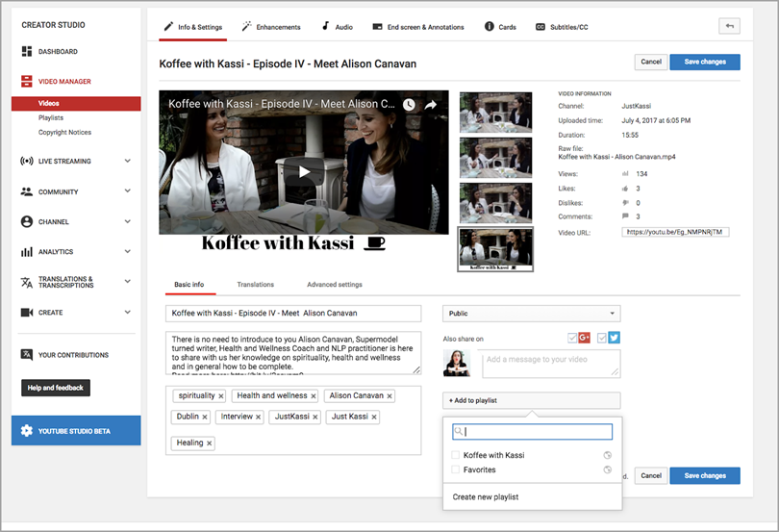Expand the Channel section
Screen dimensions: 779x532
click(x=128, y=222)
